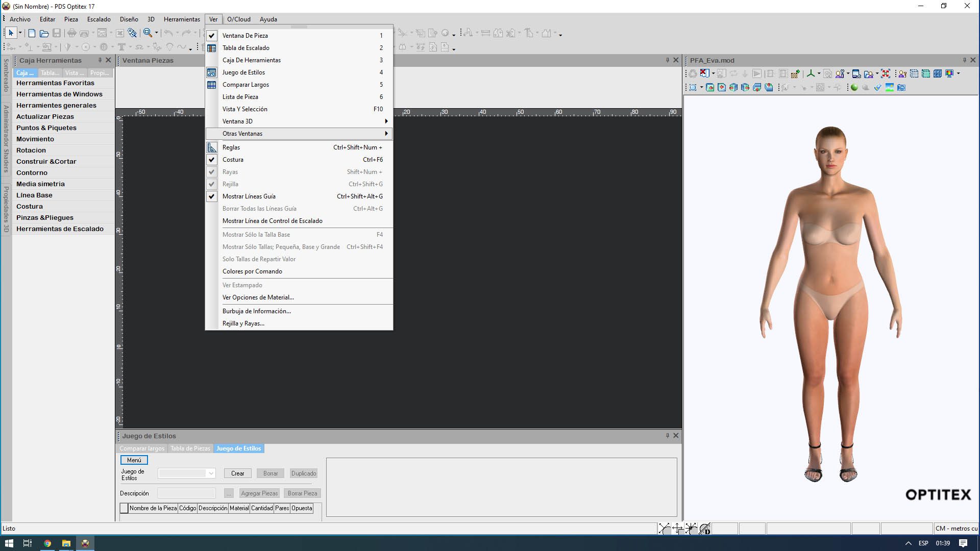The image size is (980, 551).
Task: Select the arrow pointer tool
Action: click(11, 33)
